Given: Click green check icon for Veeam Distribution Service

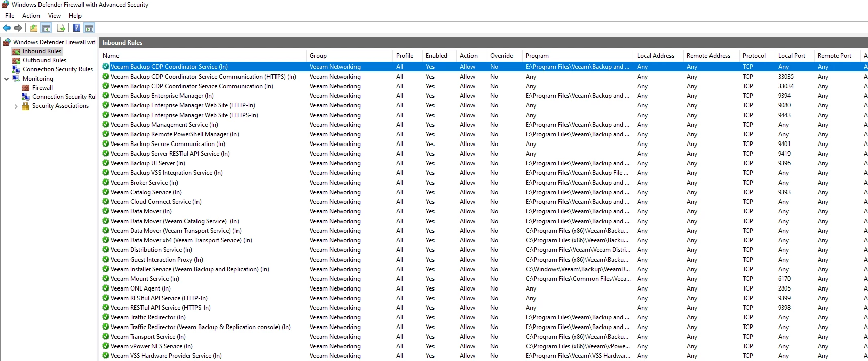Looking at the screenshot, I should (x=106, y=250).
